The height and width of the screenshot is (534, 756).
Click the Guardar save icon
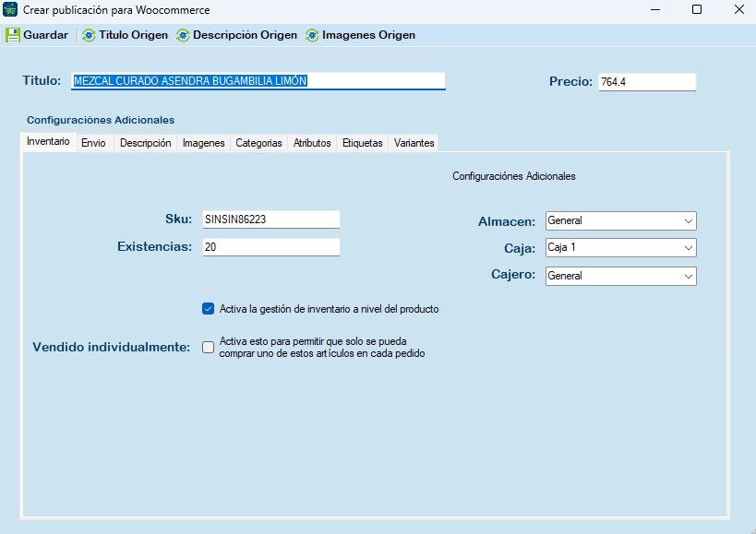(x=13, y=35)
